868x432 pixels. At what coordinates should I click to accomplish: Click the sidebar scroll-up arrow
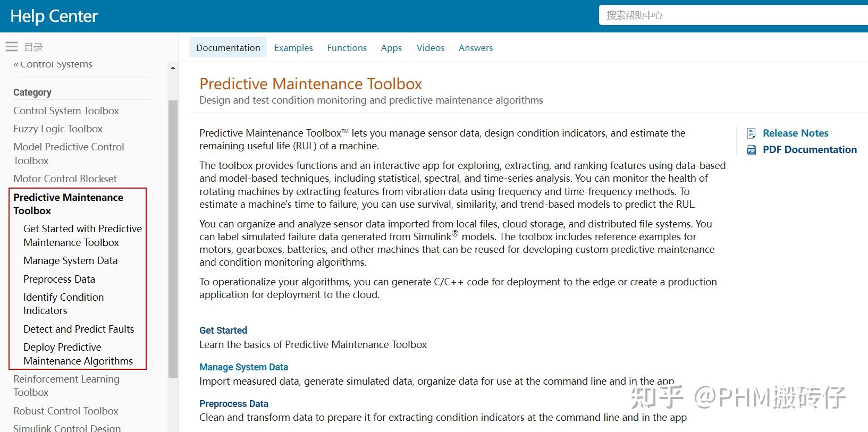point(173,68)
